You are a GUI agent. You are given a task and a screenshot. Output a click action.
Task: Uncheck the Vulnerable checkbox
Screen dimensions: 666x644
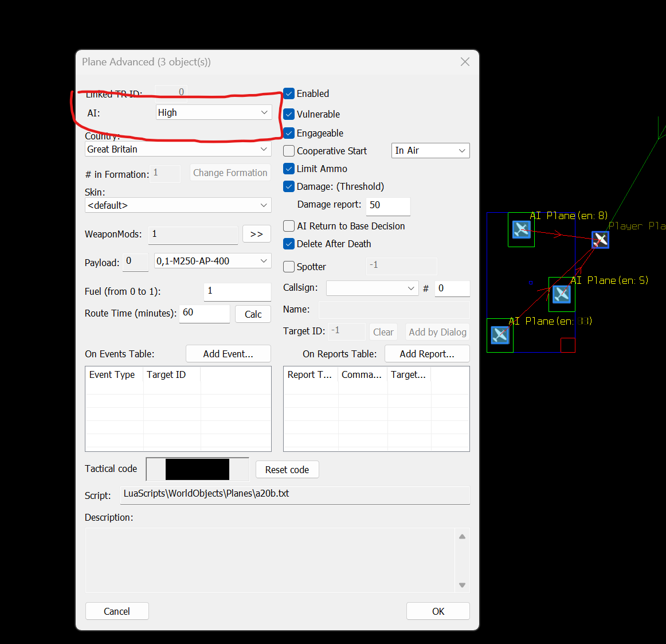pos(289,114)
